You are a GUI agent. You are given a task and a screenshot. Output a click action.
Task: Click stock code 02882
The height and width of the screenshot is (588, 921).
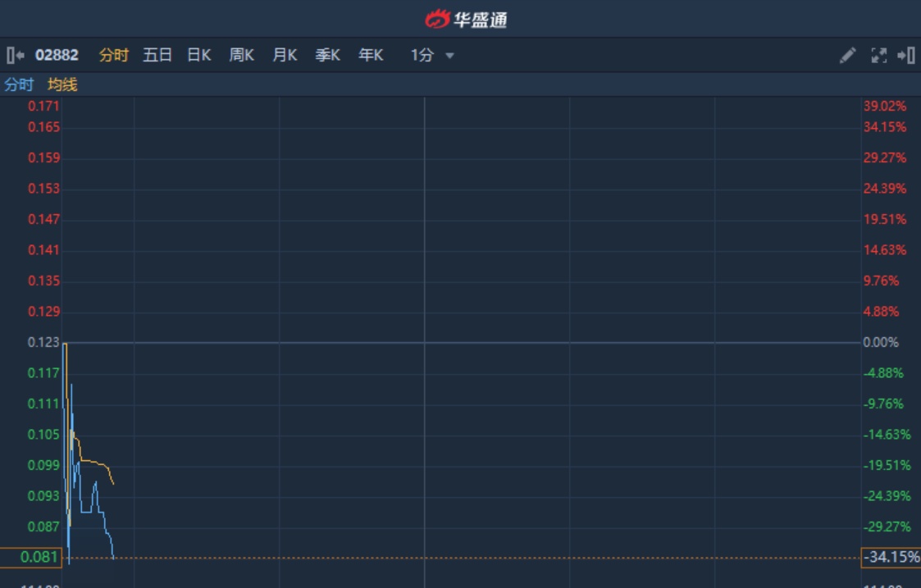(57, 55)
